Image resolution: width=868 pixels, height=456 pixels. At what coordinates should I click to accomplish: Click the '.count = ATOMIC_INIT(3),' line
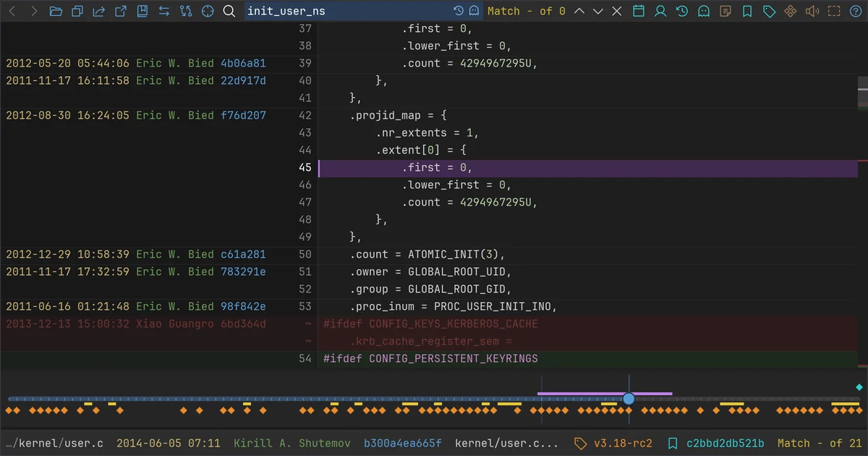[427, 254]
